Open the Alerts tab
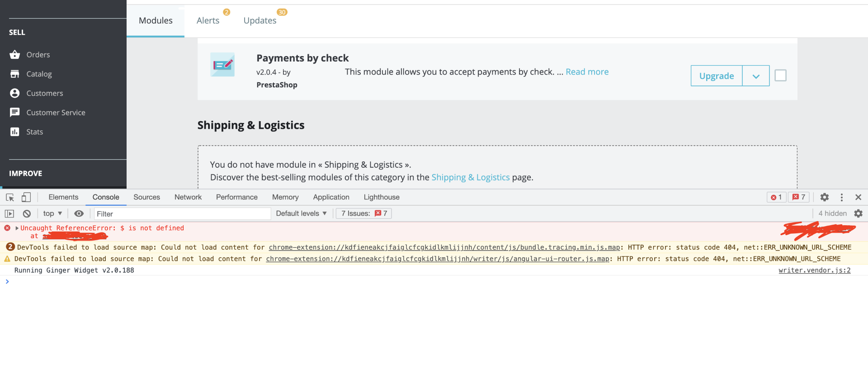Screen dimensions: 868x369 pos(208,20)
